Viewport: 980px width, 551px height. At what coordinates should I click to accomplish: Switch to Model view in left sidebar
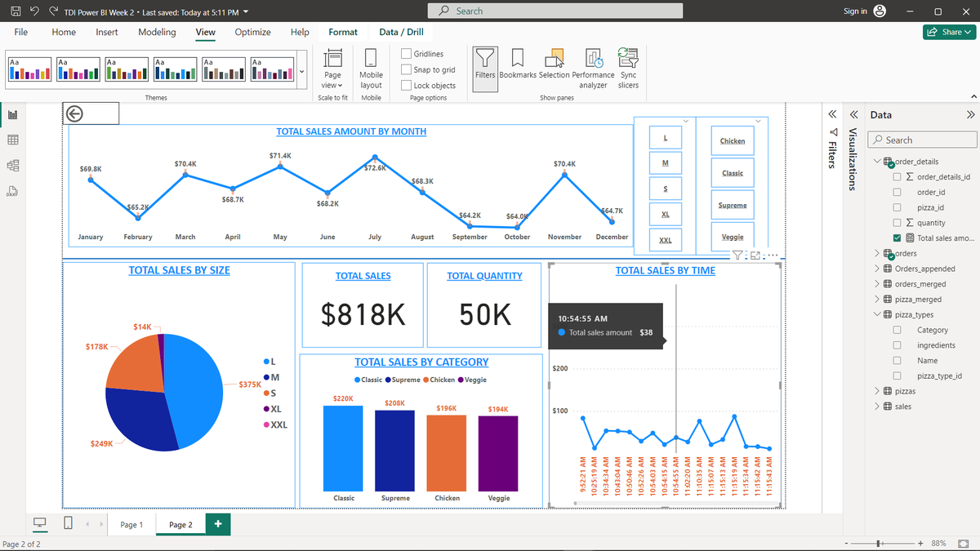[13, 166]
